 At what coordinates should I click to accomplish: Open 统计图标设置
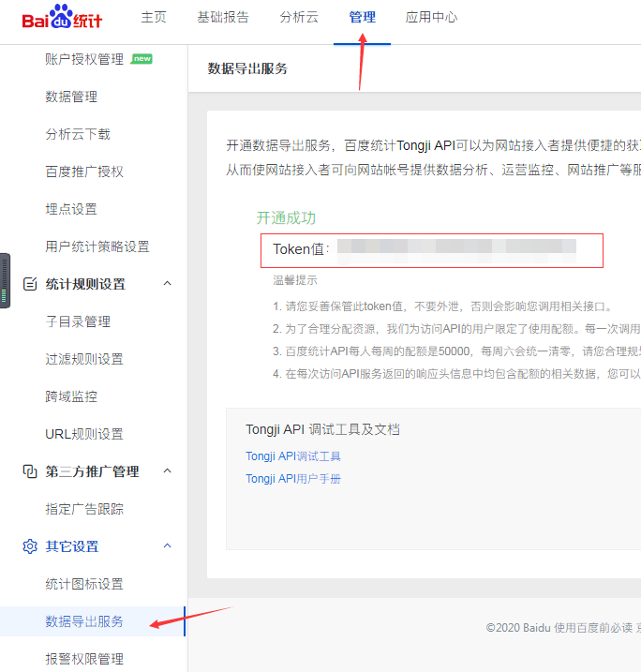pos(84,584)
